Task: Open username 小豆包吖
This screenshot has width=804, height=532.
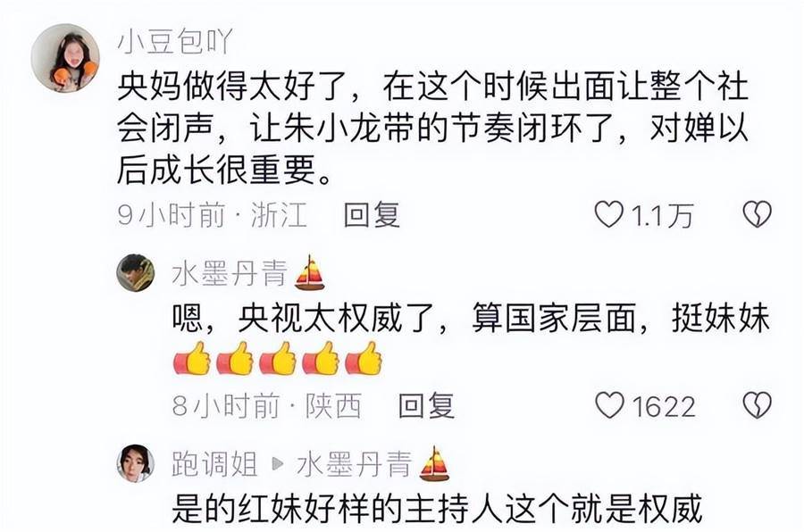Action: pyautogui.click(x=175, y=41)
